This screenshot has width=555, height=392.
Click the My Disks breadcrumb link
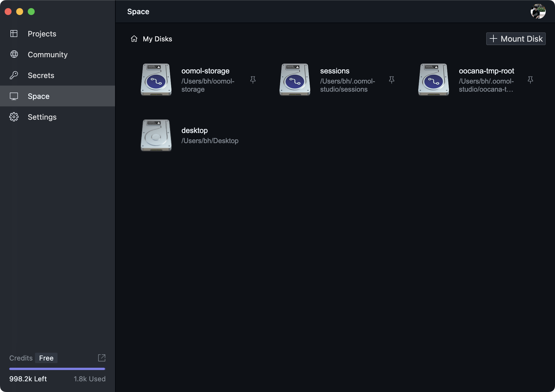(x=157, y=39)
